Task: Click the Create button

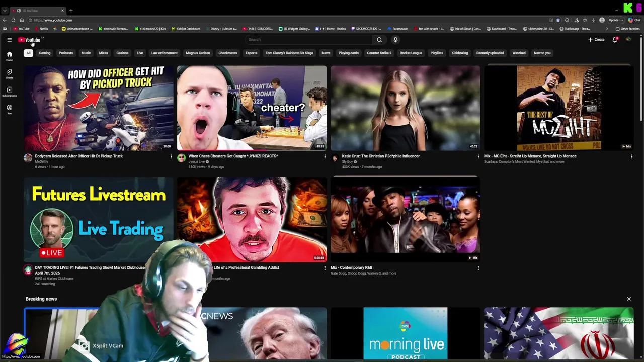Action: (x=596, y=40)
